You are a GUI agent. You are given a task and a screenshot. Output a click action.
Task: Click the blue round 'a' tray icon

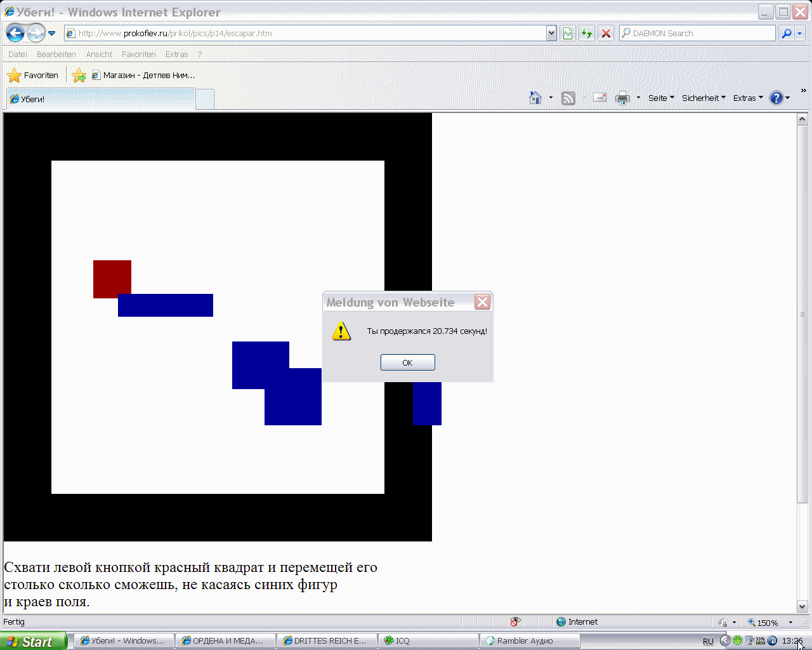[772, 641]
